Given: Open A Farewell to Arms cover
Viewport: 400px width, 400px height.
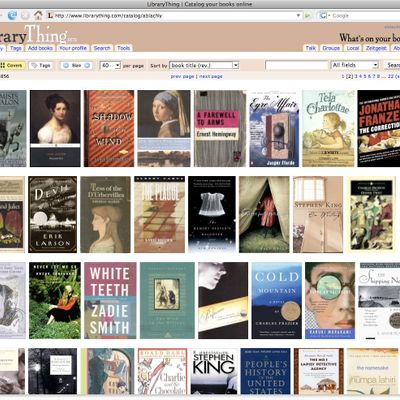Looking at the screenshot, I should pyautogui.click(x=220, y=128).
